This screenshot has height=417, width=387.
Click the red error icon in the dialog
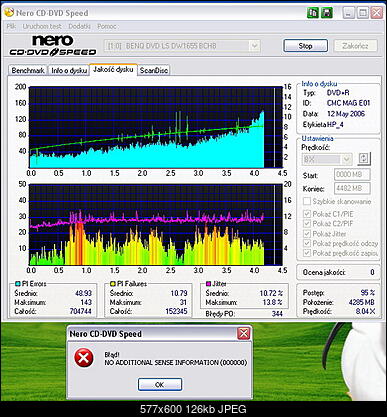click(x=83, y=358)
